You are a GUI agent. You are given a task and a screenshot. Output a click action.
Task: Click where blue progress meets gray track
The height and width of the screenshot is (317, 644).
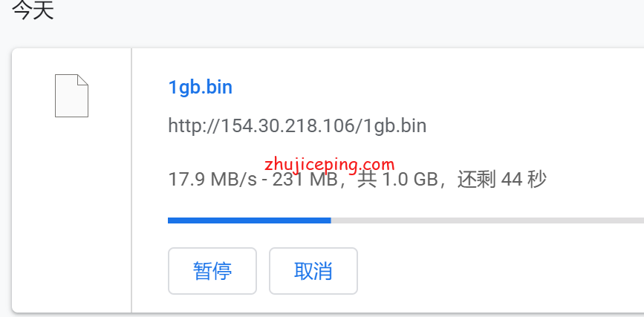point(331,220)
